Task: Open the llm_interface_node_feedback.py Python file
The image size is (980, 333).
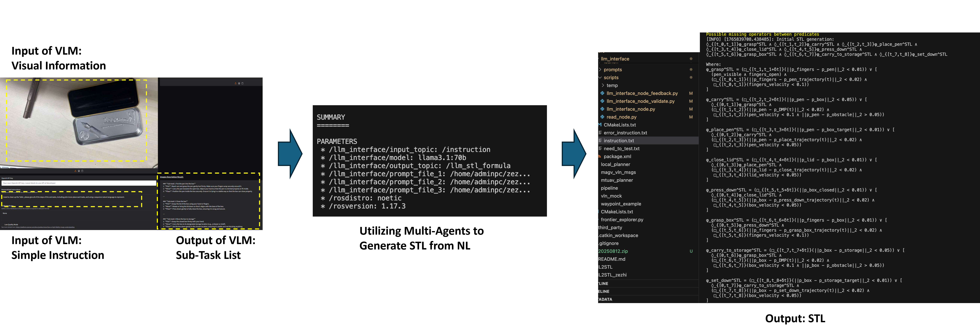Action: click(x=642, y=93)
